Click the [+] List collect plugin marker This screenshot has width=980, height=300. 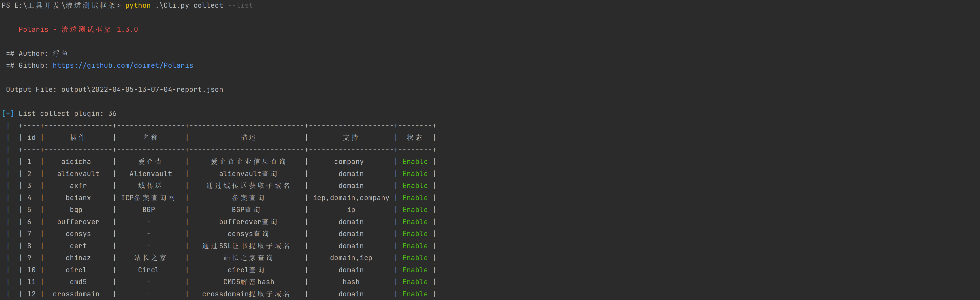point(7,114)
